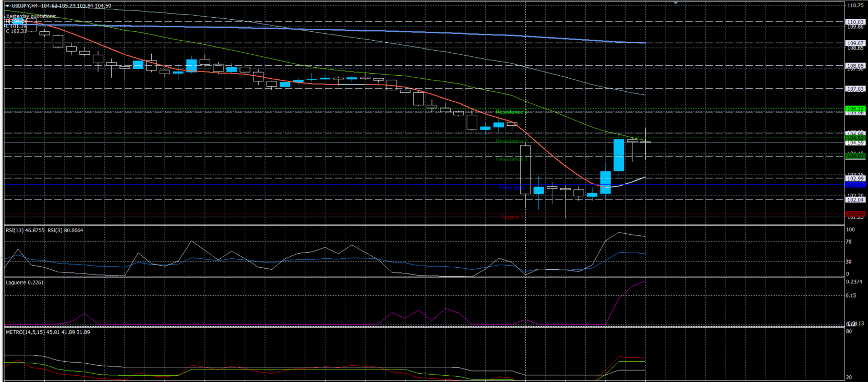Click the large blue candle near 104.59
The width and height of the screenshot is (868, 382).
pyautogui.click(x=619, y=155)
